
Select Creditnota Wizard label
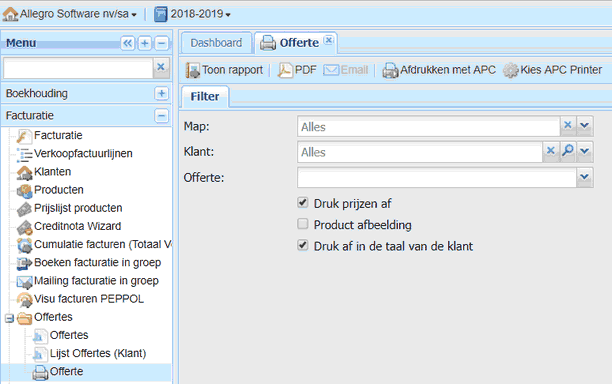[x=77, y=226]
